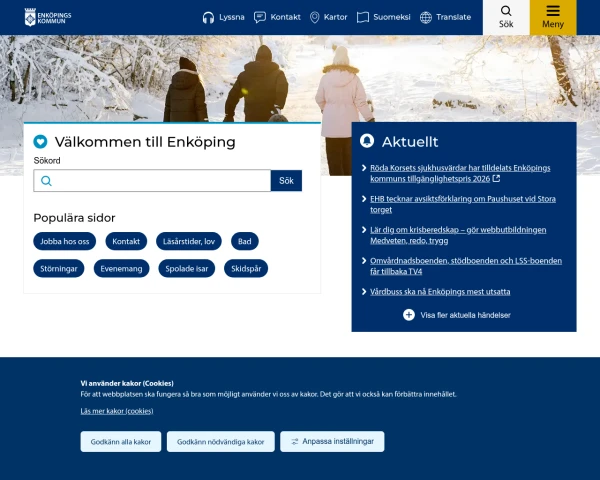
Task: Click the chevron before Vårdbuss news item
Action: coord(364,292)
